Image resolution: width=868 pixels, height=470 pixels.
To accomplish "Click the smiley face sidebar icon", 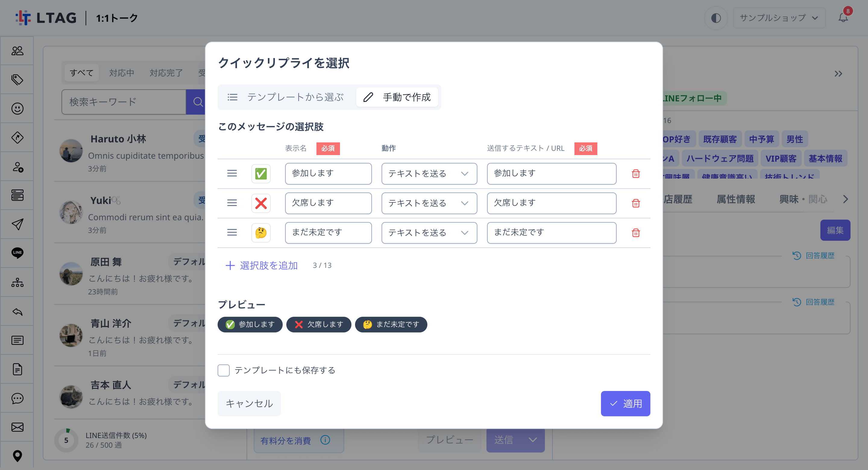I will click(x=17, y=109).
